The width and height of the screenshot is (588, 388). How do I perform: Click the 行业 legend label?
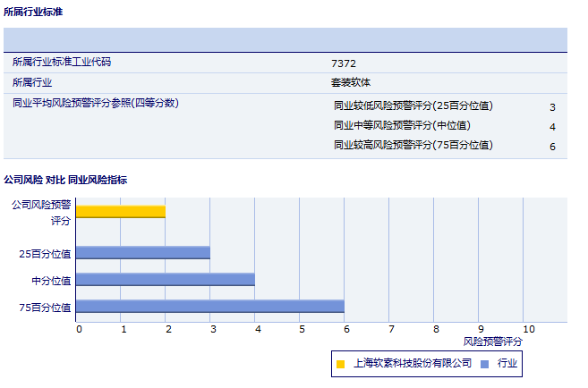pyautogui.click(x=507, y=364)
